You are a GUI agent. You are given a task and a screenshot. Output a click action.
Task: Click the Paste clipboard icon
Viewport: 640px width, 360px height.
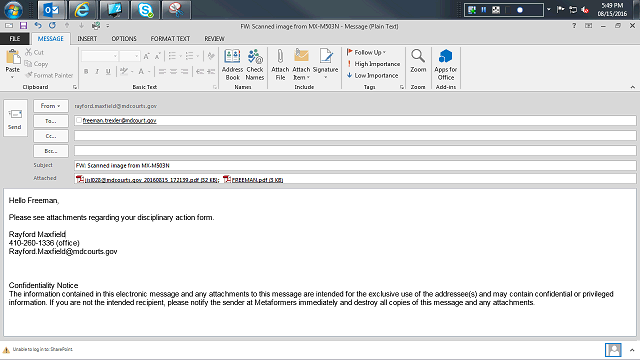coord(13,61)
